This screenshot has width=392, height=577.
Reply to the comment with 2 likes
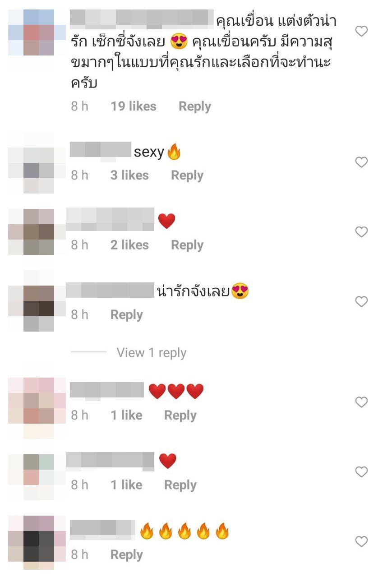(x=187, y=245)
